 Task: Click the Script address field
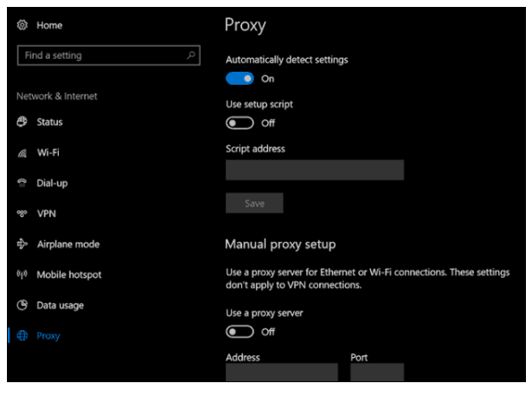click(315, 169)
